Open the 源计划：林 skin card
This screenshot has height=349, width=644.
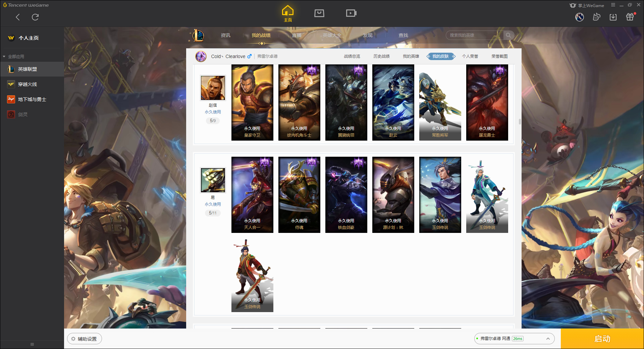393,195
